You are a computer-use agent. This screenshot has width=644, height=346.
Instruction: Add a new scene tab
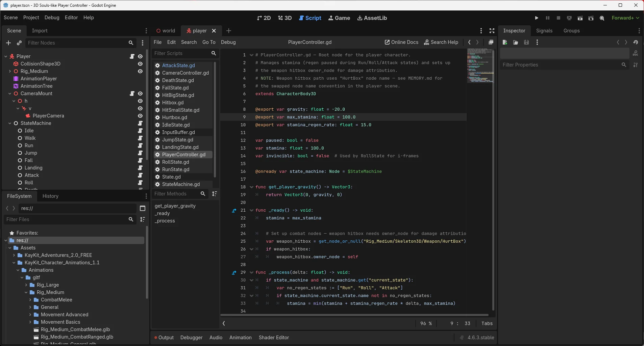click(x=229, y=31)
